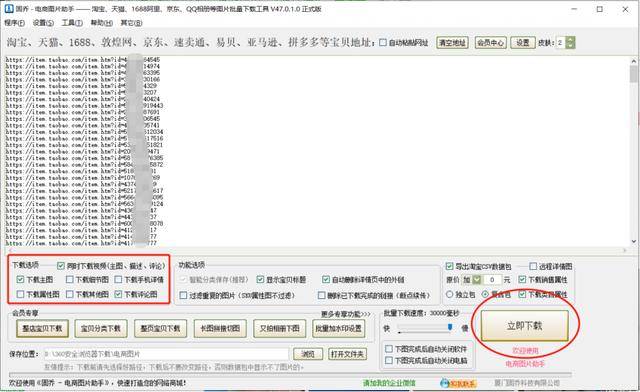Image resolution: width=640 pixels, height=392 pixels.
Task: Click the 打开文件夹 button
Action: click(x=347, y=354)
